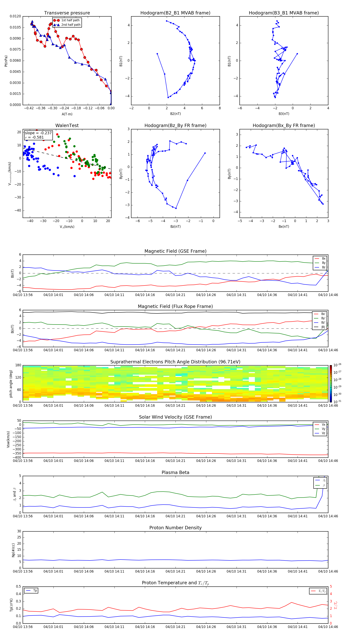Click the "Np(#/cc)" y-axis label
This screenshot has width=351, height=644.
(x=13, y=550)
